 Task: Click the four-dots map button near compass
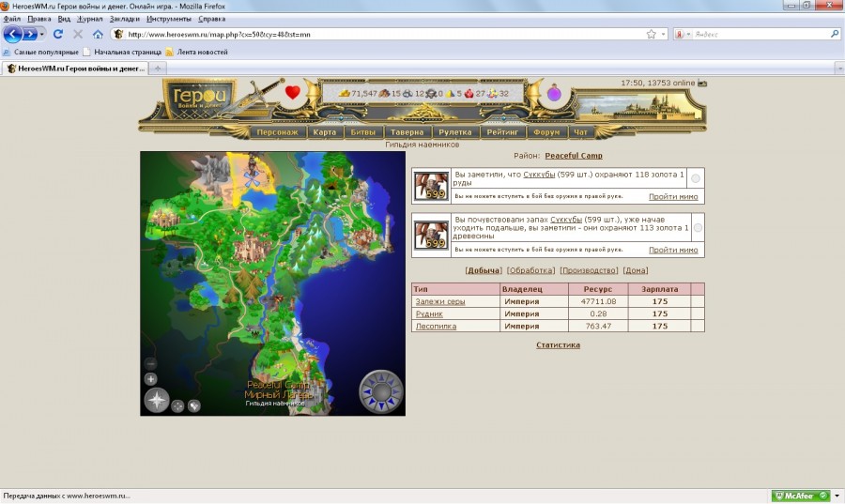click(177, 406)
